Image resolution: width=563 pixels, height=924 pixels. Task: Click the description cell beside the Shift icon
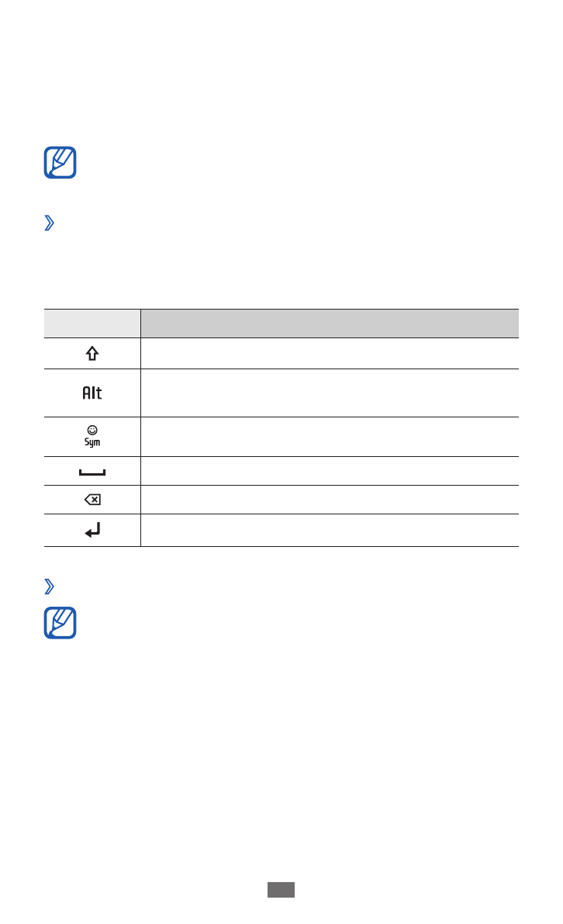point(330,354)
